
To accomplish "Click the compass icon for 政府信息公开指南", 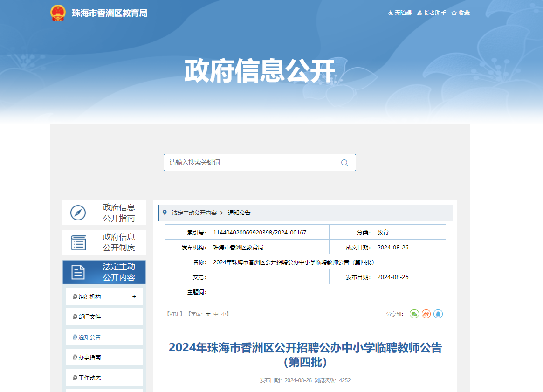I will (x=78, y=213).
